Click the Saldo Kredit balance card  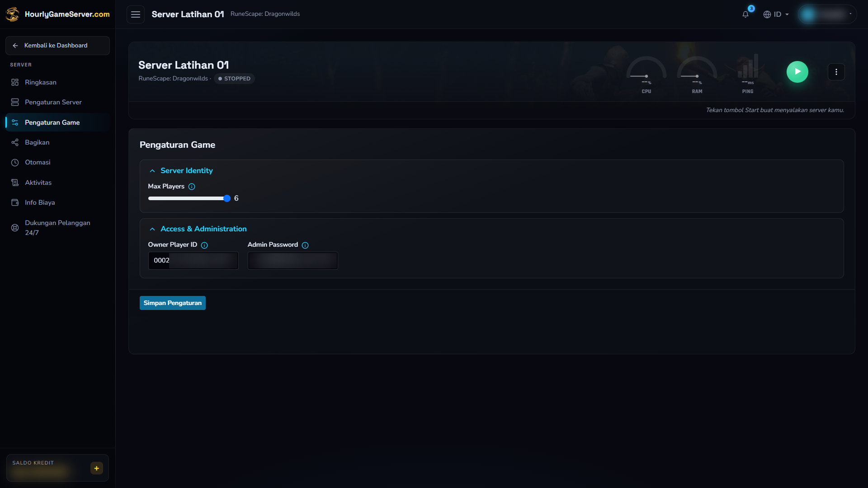[57, 468]
